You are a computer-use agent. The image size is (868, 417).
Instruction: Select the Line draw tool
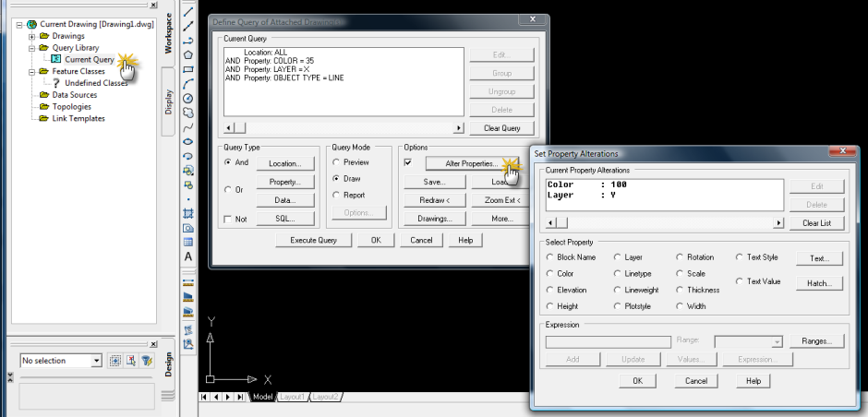[188, 11]
